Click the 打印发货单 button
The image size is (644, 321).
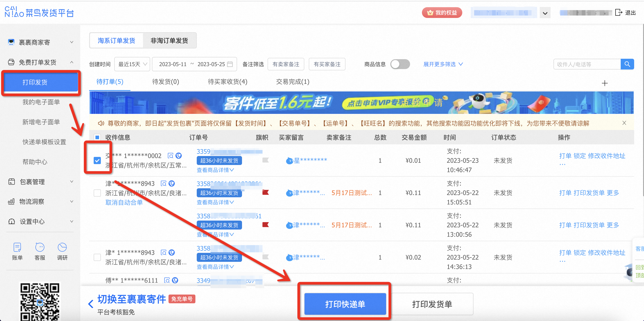coord(432,304)
